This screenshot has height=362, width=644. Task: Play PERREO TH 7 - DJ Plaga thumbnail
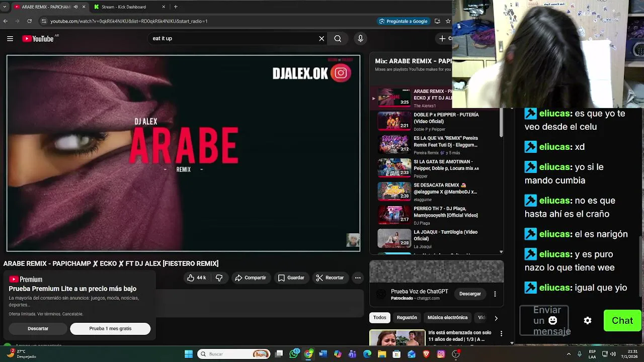(x=394, y=215)
